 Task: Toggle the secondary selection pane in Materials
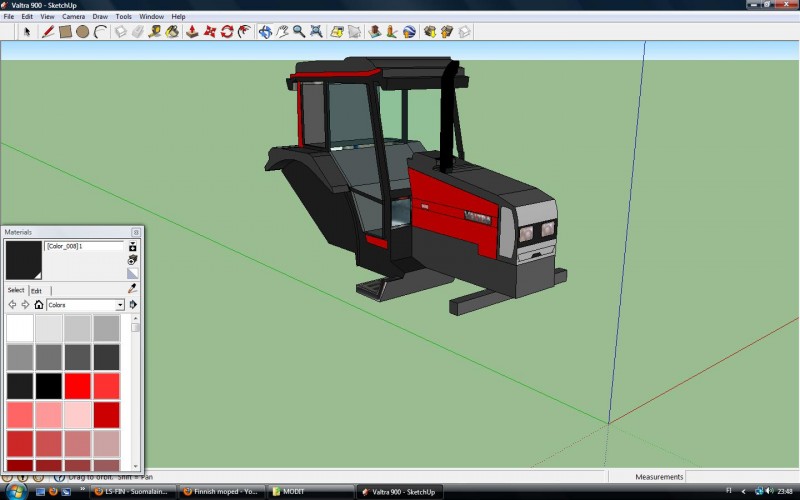click(x=132, y=246)
